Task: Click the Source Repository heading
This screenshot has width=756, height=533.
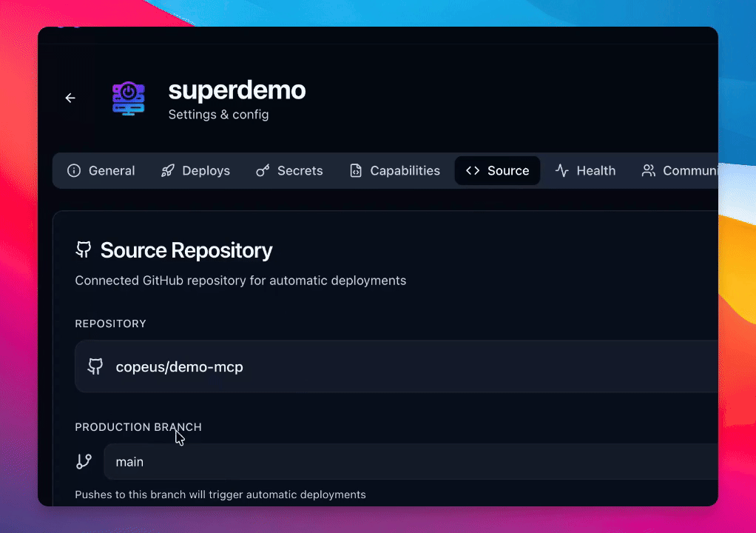Action: coord(186,250)
